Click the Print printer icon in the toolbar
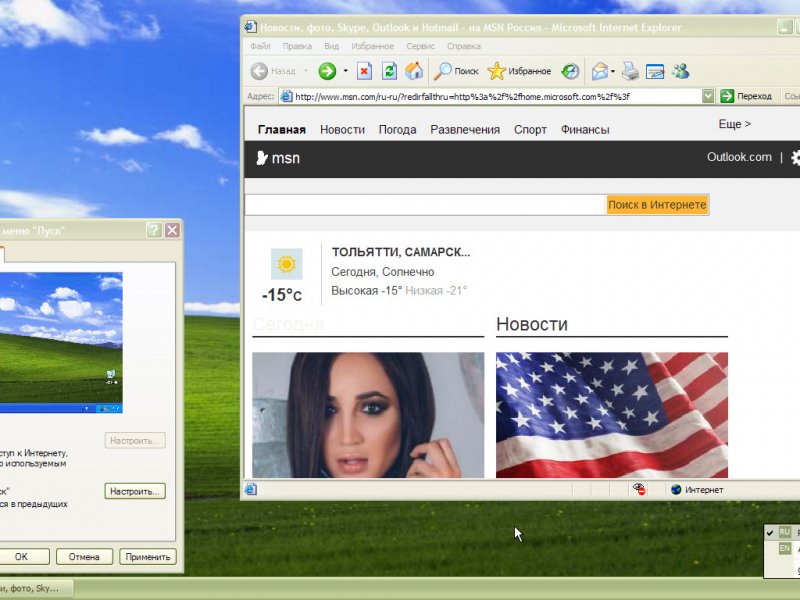Viewport: 800px width, 600px height. pyautogui.click(x=630, y=71)
